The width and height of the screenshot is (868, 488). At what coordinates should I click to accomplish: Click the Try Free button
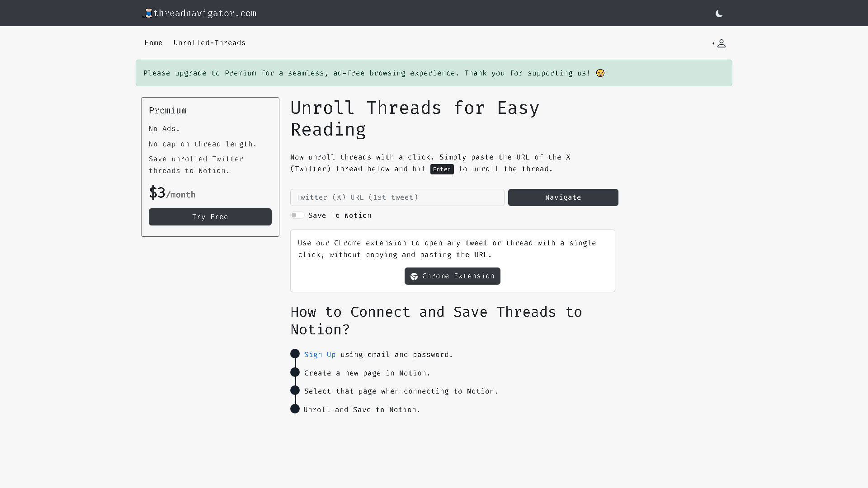coord(210,217)
